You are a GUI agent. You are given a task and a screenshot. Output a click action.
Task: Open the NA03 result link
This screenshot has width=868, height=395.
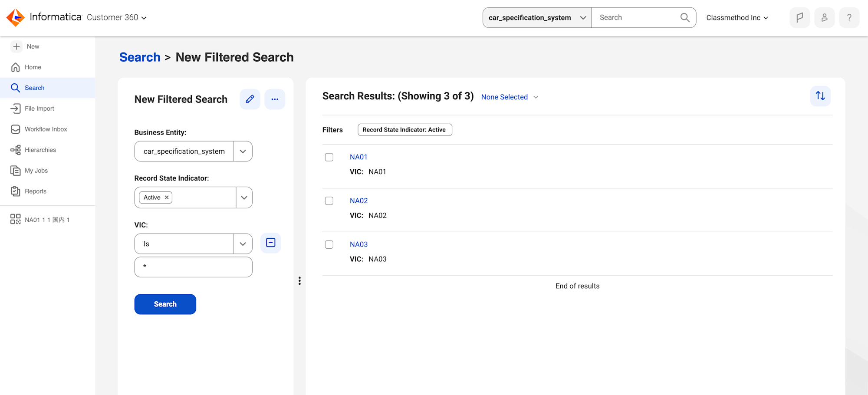(359, 245)
